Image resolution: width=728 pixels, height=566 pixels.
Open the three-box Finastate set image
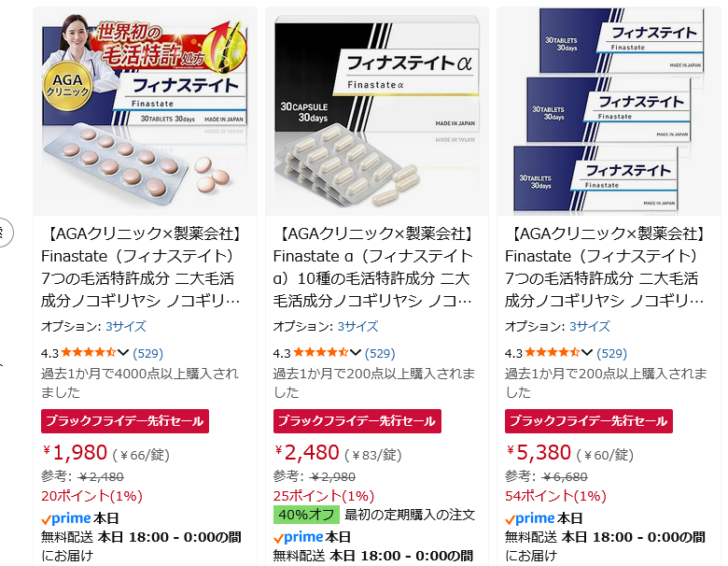609,111
